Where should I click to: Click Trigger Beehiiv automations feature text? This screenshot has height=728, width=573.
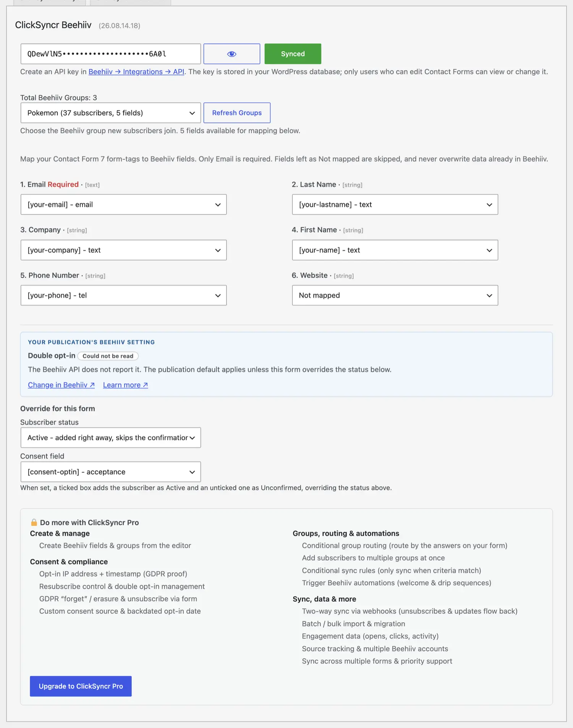point(397,583)
